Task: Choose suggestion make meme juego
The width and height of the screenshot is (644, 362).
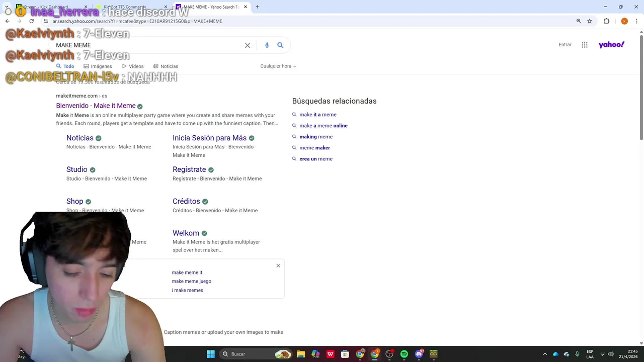Action: 192,282
